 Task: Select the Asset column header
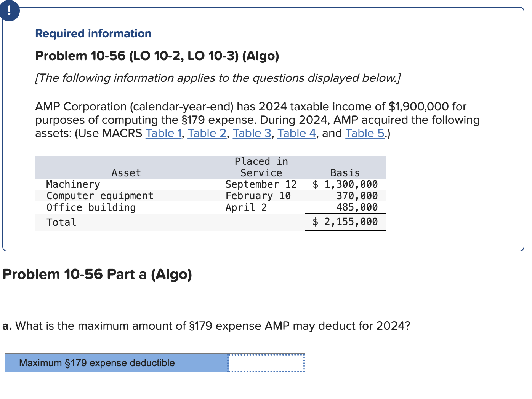[x=126, y=172]
